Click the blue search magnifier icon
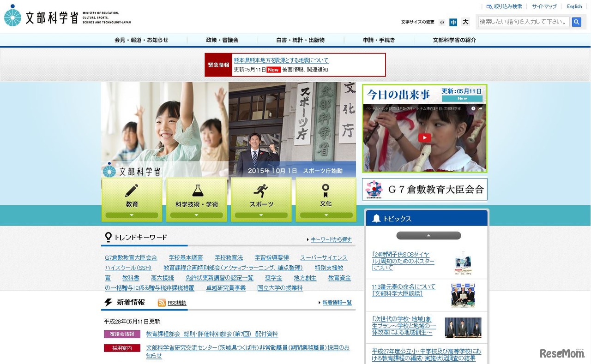Viewport: 591px width, 364px height. click(x=576, y=22)
